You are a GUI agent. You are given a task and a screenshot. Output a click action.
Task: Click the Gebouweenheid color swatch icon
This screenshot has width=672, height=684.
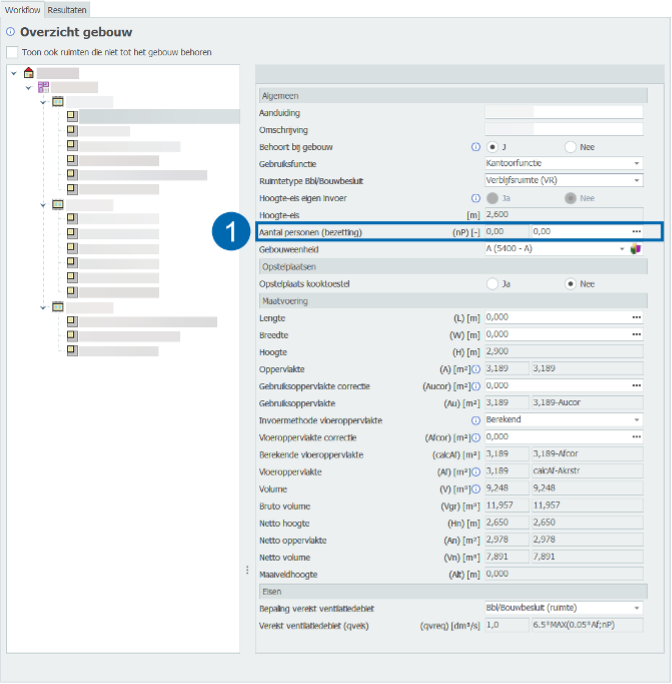634,249
